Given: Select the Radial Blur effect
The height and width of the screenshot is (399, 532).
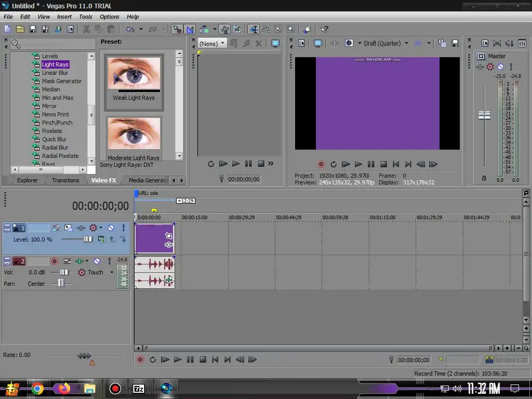Looking at the screenshot, I should [x=55, y=148].
